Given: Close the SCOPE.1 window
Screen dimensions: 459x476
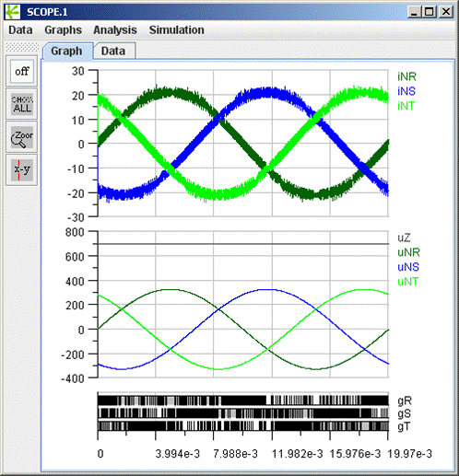Looking at the screenshot, I should (x=445, y=12).
